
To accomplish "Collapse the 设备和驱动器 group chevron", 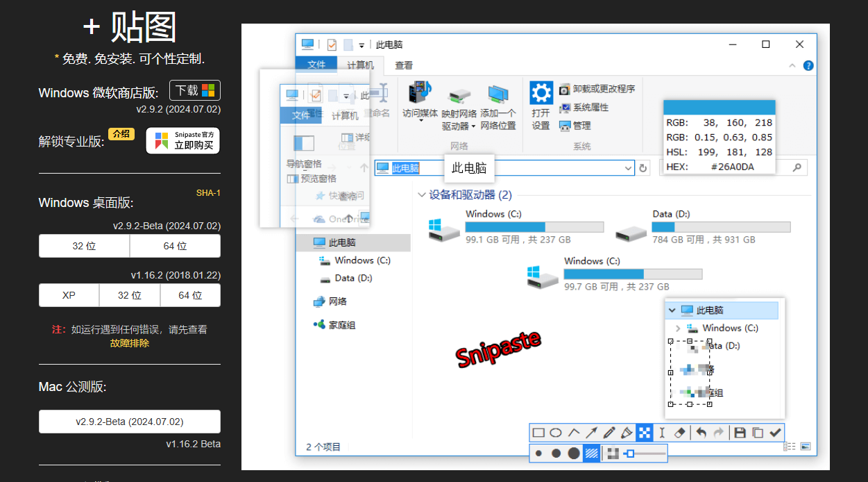I will pos(422,195).
